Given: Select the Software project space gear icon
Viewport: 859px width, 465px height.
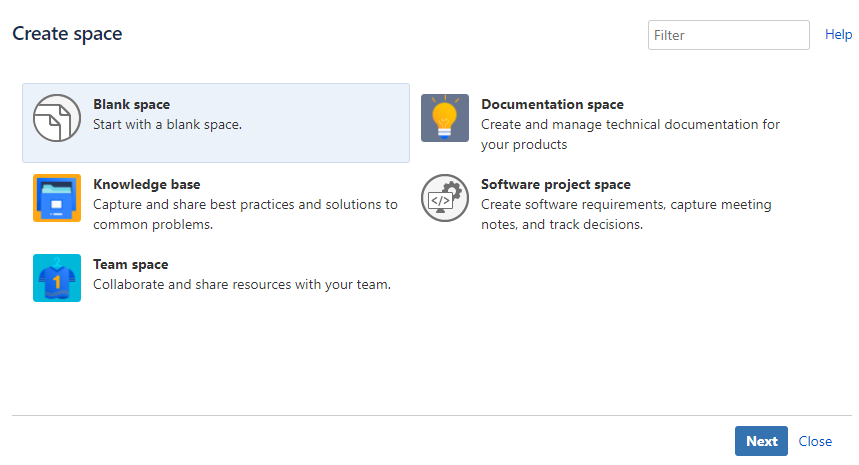Looking at the screenshot, I should click(x=445, y=198).
